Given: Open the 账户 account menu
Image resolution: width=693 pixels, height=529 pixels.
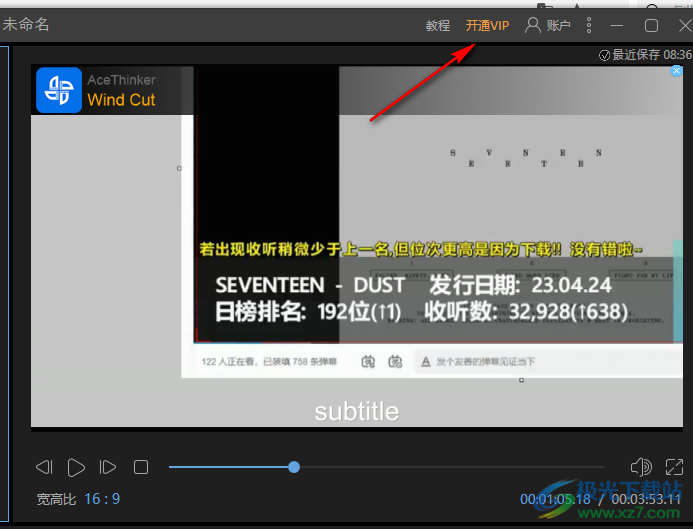Looking at the screenshot, I should [x=548, y=26].
